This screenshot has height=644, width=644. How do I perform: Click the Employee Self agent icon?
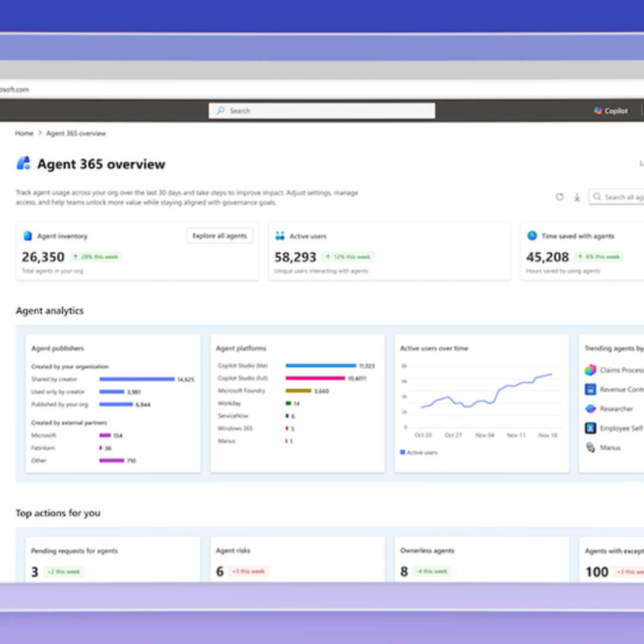pos(590,428)
